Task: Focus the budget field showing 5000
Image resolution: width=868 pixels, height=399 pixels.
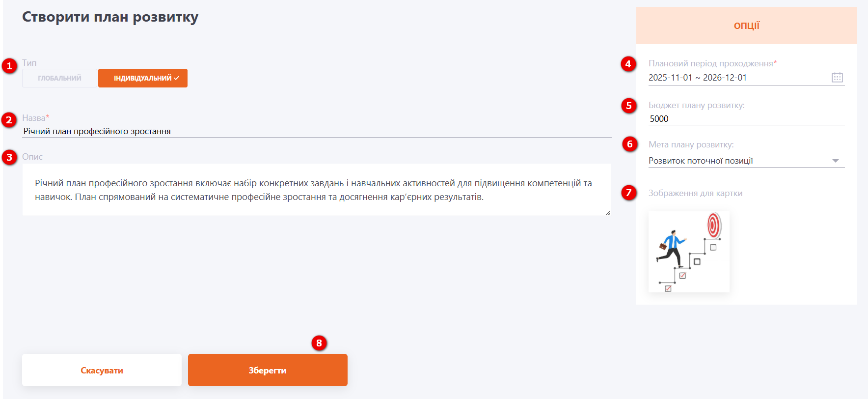Action: (x=746, y=119)
